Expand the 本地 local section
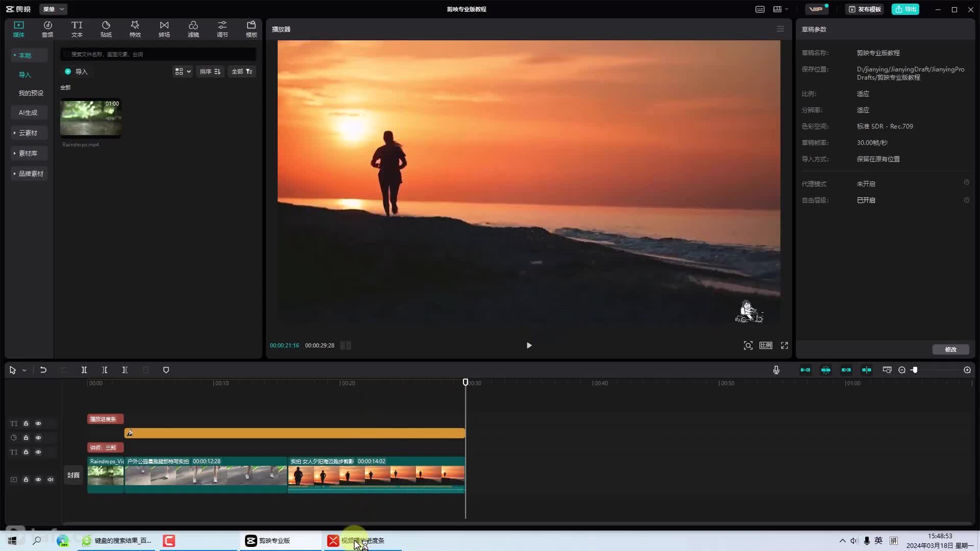This screenshot has height=551, width=980. coord(29,55)
